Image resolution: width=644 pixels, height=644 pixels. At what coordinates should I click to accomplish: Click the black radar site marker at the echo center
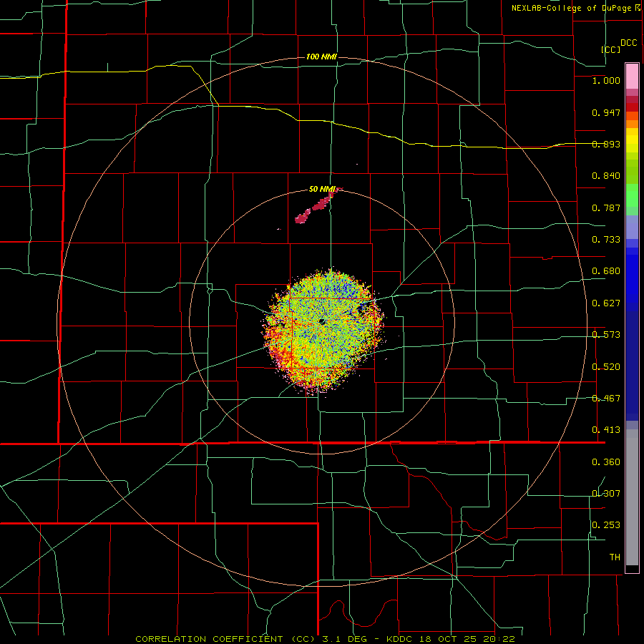pos(323,321)
